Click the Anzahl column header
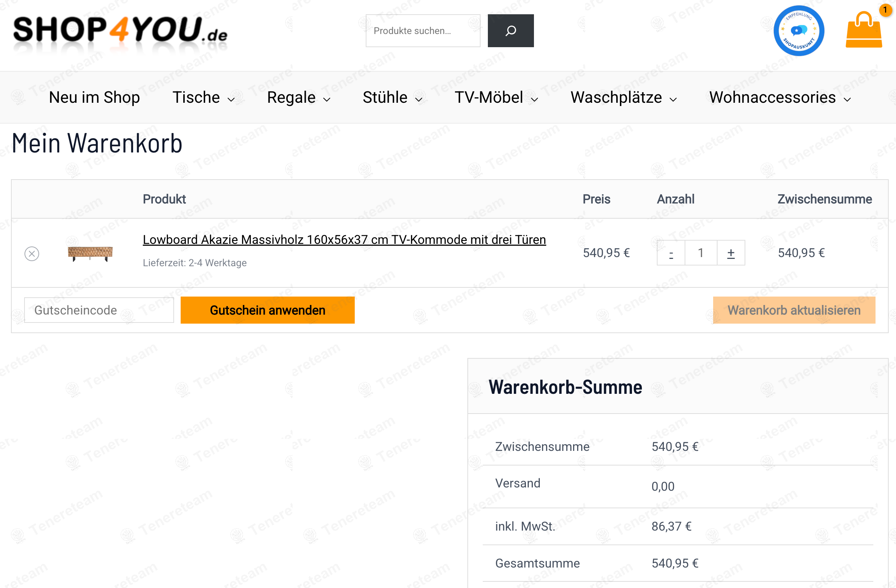 (x=675, y=199)
